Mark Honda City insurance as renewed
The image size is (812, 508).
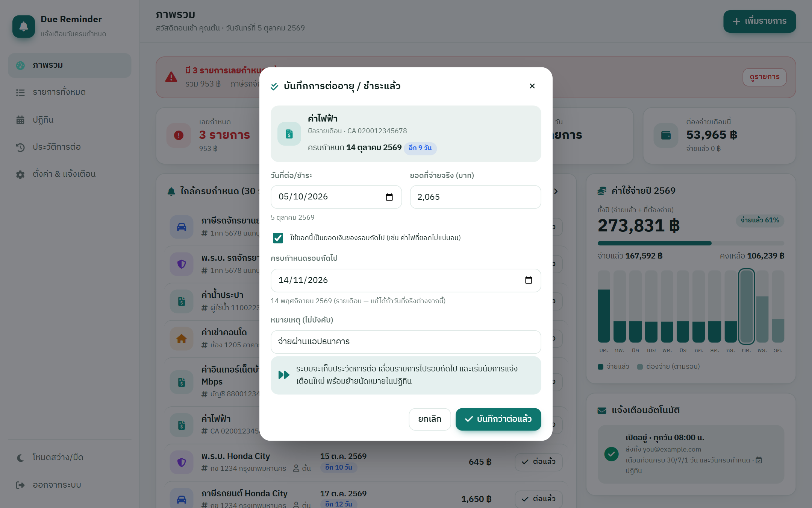[x=538, y=462]
